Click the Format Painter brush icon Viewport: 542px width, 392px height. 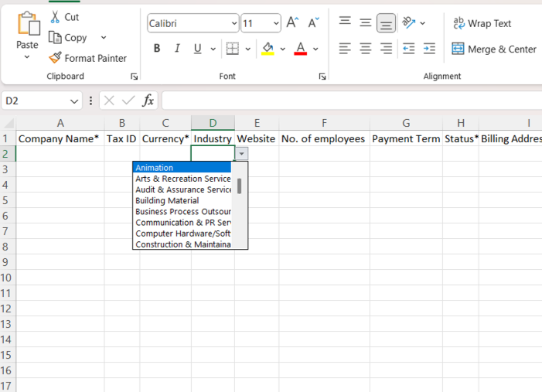[55, 58]
